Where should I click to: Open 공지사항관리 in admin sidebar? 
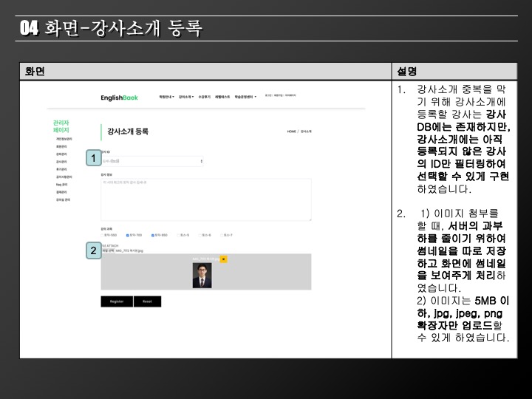click(x=64, y=177)
